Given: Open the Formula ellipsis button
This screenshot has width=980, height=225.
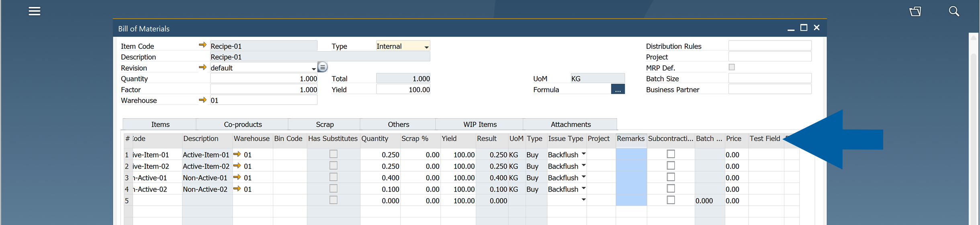Looking at the screenshot, I should [618, 89].
